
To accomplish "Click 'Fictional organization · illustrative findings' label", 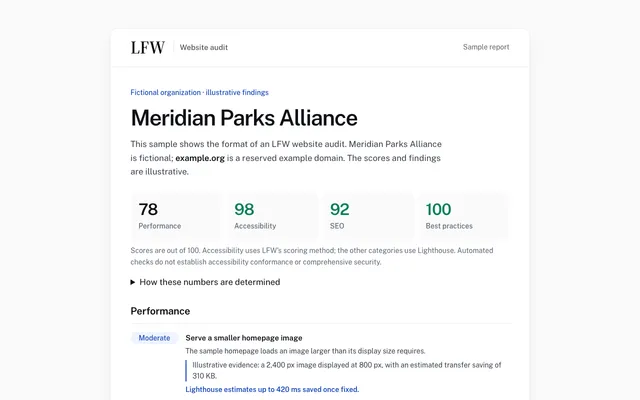I will pos(199,92).
